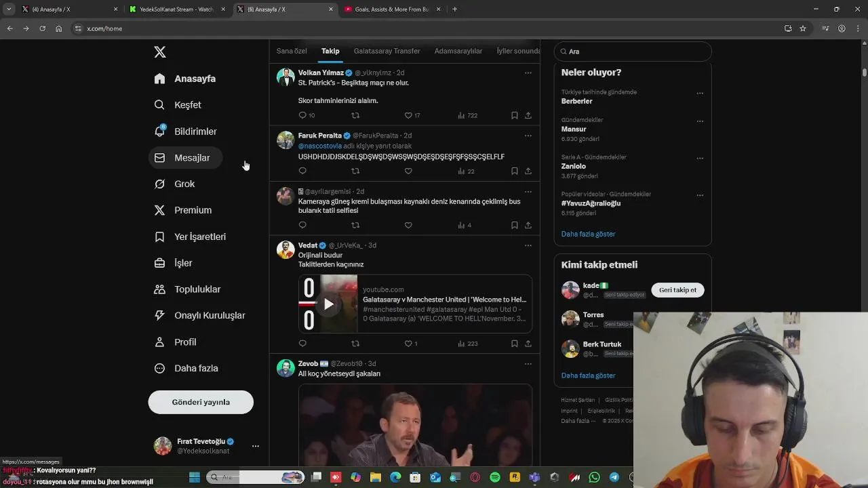Click Gönderi yayınla button
868x488 pixels.
[x=201, y=402]
